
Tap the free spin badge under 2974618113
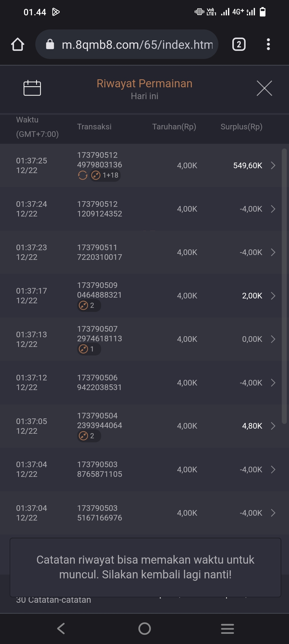click(89, 349)
